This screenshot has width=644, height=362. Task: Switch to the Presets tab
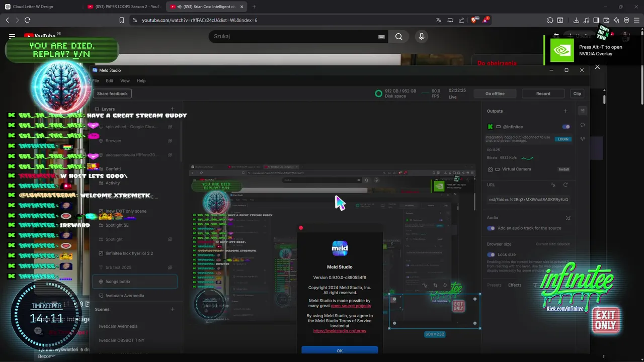(x=494, y=285)
